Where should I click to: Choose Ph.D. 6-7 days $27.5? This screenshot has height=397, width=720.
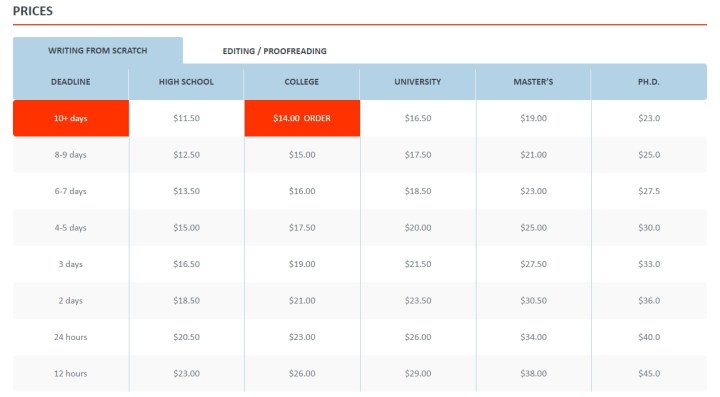point(649,191)
